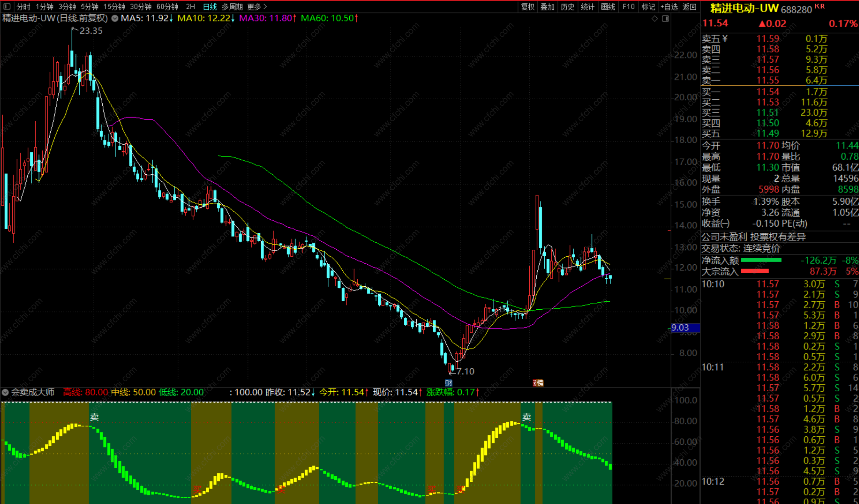Image resolution: width=859 pixels, height=504 pixels.
Task: Click the KR badge beside the stock code
Action: [x=820, y=6]
